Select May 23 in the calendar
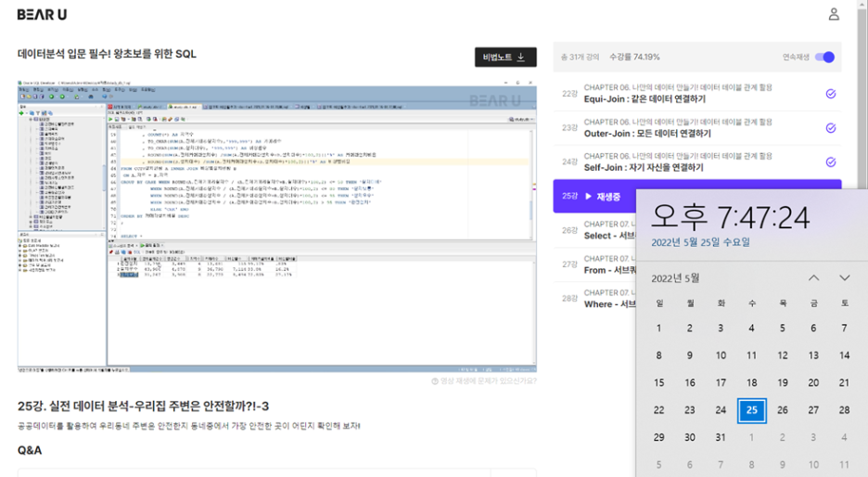 690,410
